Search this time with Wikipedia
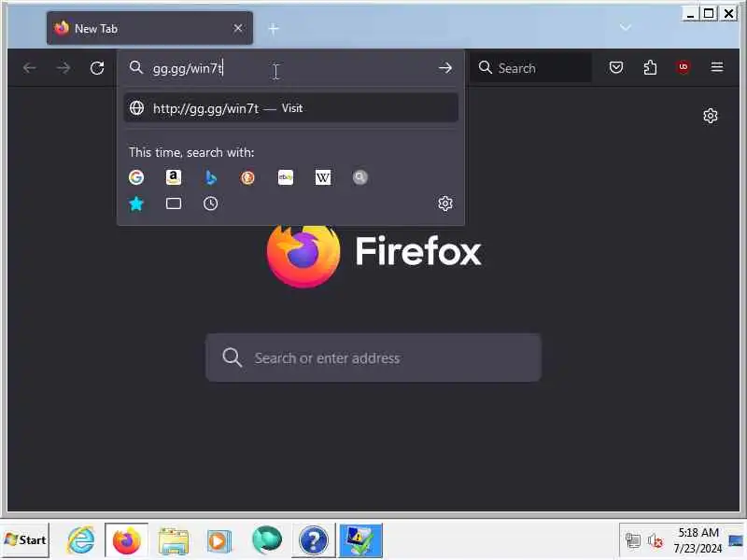 [322, 177]
